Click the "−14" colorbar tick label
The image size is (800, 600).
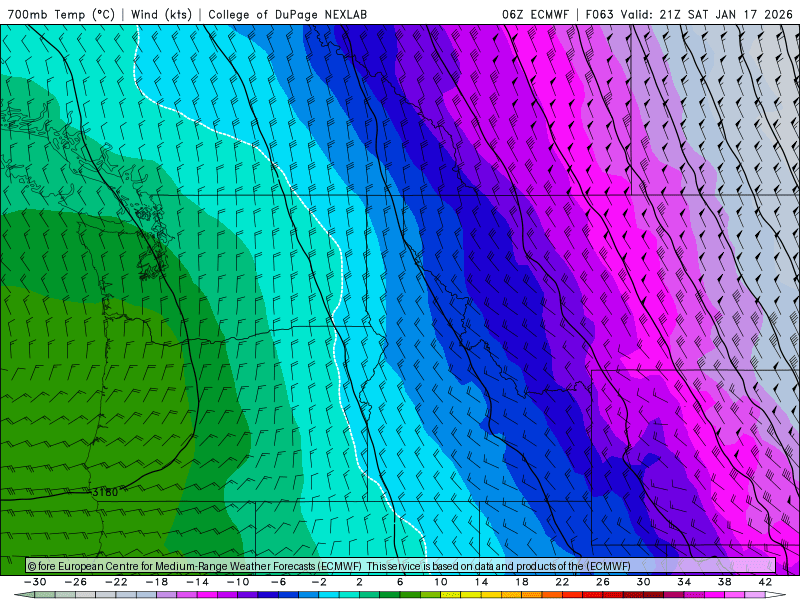pyautogui.click(x=197, y=582)
